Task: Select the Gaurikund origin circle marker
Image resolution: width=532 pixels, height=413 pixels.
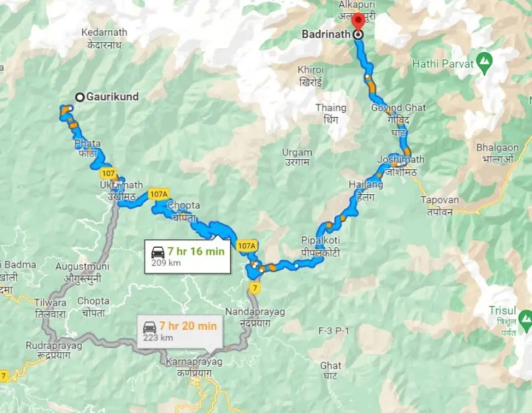Action: pyautogui.click(x=80, y=98)
